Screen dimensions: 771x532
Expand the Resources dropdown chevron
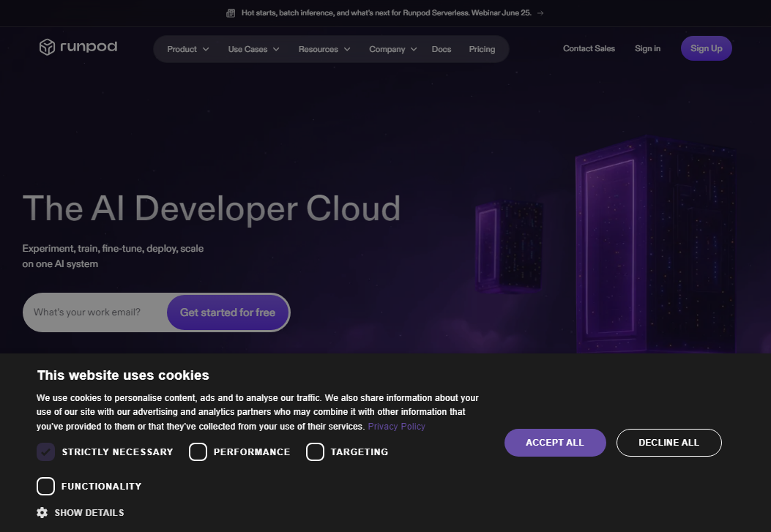pyautogui.click(x=347, y=49)
